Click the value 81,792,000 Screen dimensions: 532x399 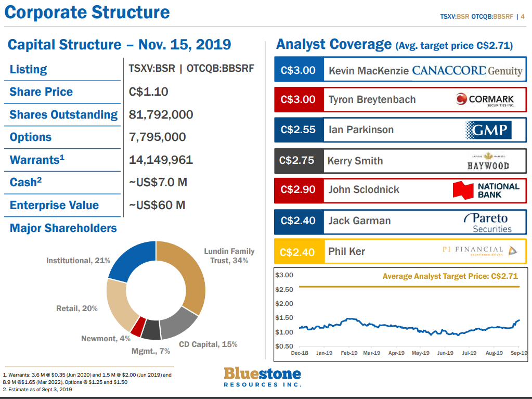coord(161,114)
